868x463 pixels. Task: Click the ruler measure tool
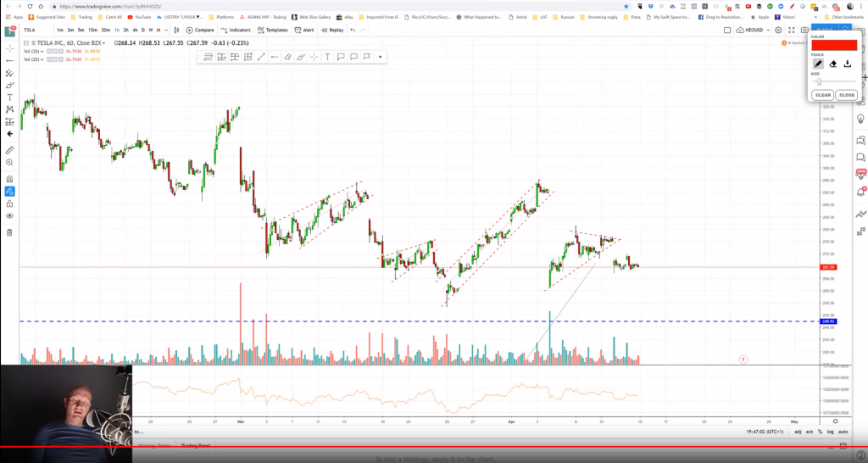[9, 149]
